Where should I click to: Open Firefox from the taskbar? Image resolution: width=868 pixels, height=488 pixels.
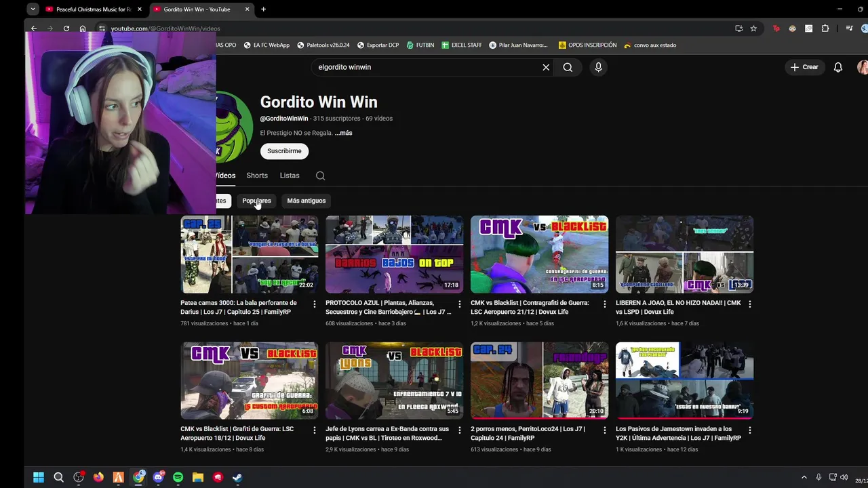[98, 477]
